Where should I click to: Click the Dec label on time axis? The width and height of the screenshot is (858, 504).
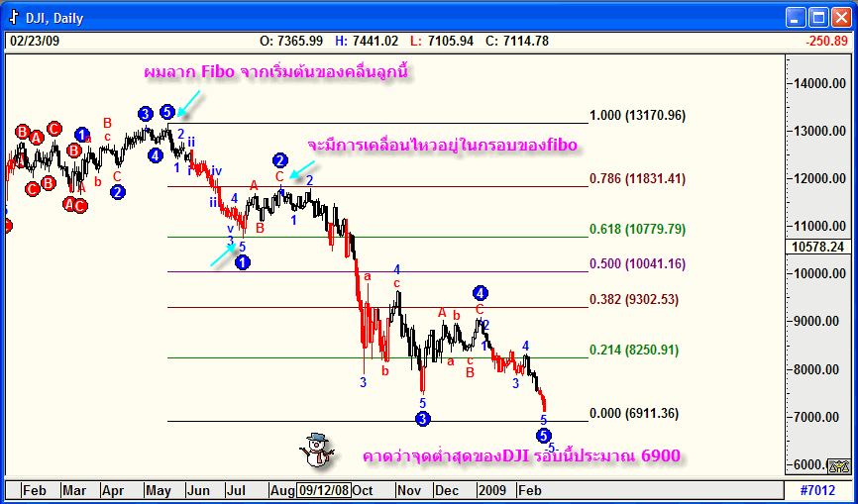pos(447,490)
